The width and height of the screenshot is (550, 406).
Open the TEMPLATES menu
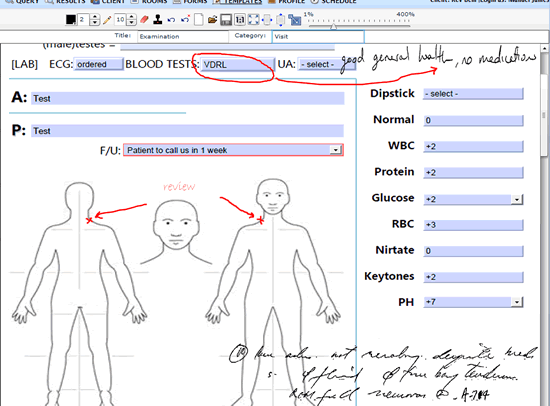[237, 2]
